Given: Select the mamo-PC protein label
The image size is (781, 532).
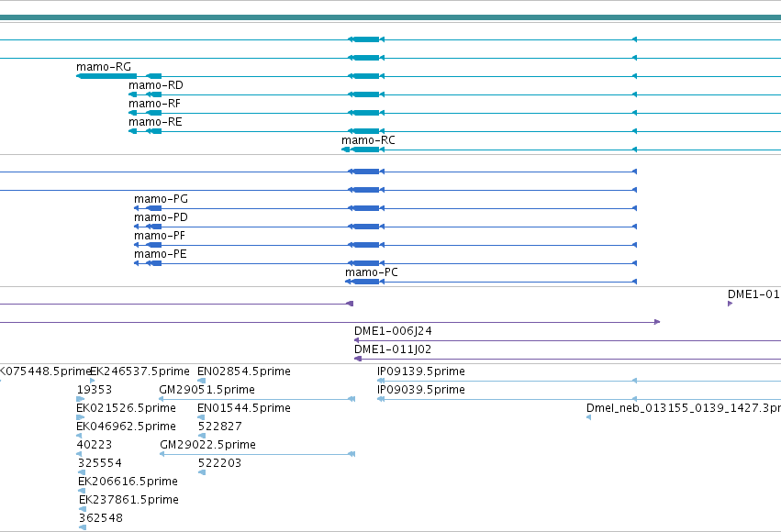Looking at the screenshot, I should coord(372,272).
